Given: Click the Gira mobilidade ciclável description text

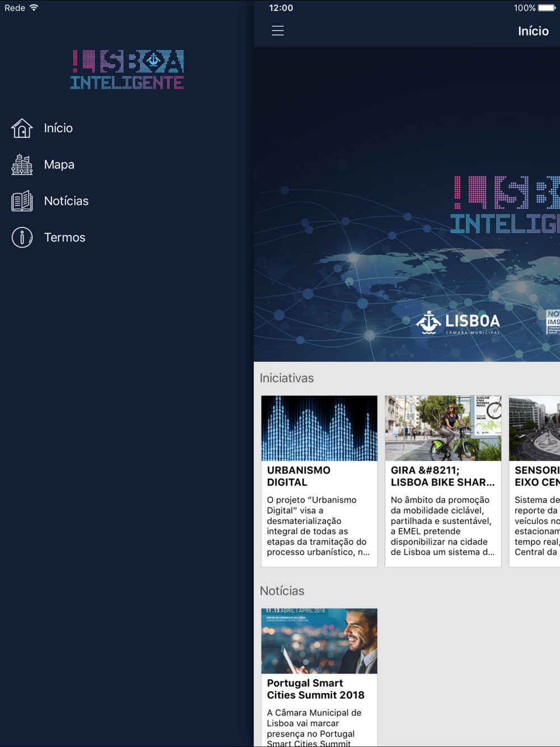Looking at the screenshot, I should (442, 526).
